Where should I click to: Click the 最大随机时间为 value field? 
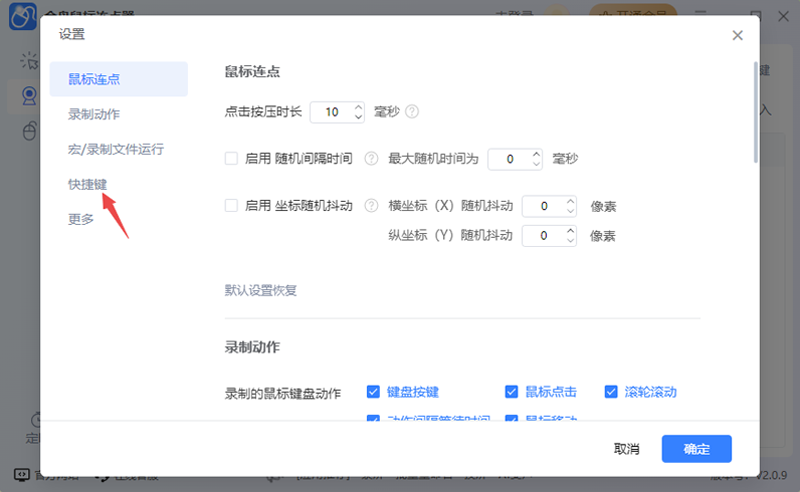click(x=509, y=159)
